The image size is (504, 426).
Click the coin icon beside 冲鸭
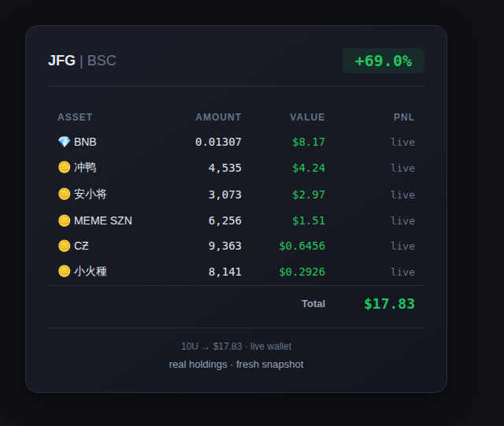(x=65, y=167)
